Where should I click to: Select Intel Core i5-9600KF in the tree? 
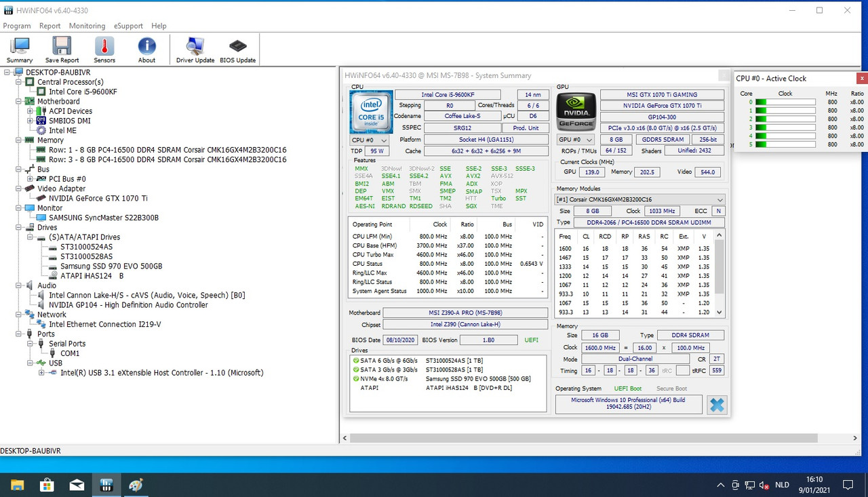click(83, 92)
